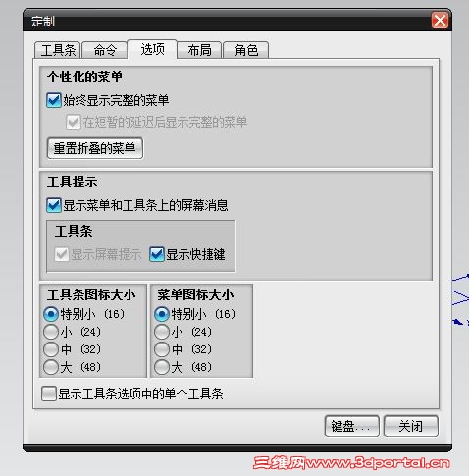This screenshot has height=476, width=469.
Task: Click the 关闭 button
Action: [x=411, y=426]
